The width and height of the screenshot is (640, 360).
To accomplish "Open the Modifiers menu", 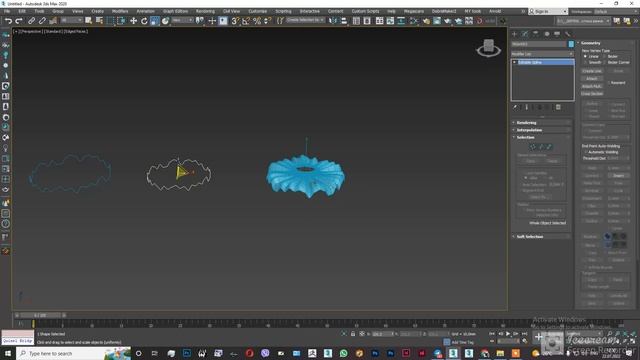I will click(x=120, y=11).
